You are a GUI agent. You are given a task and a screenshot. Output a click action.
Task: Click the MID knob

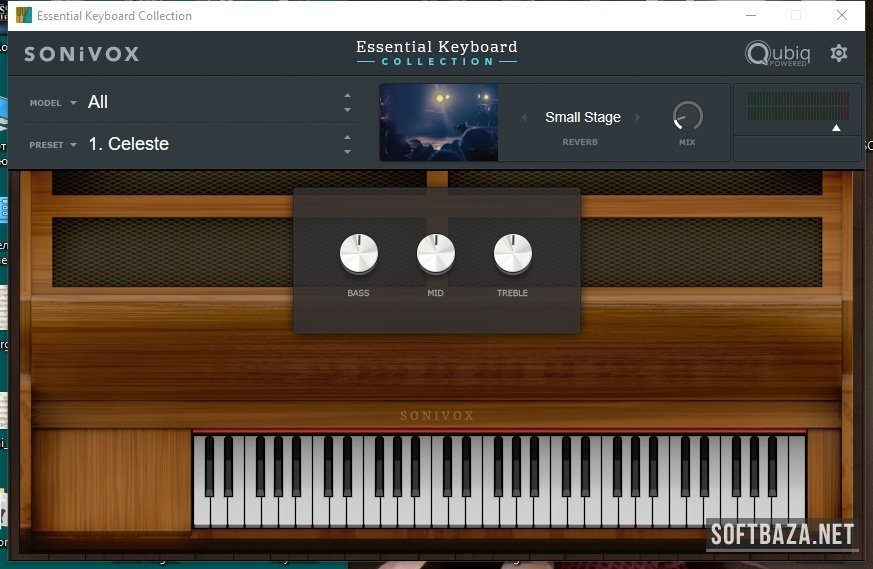click(x=435, y=254)
